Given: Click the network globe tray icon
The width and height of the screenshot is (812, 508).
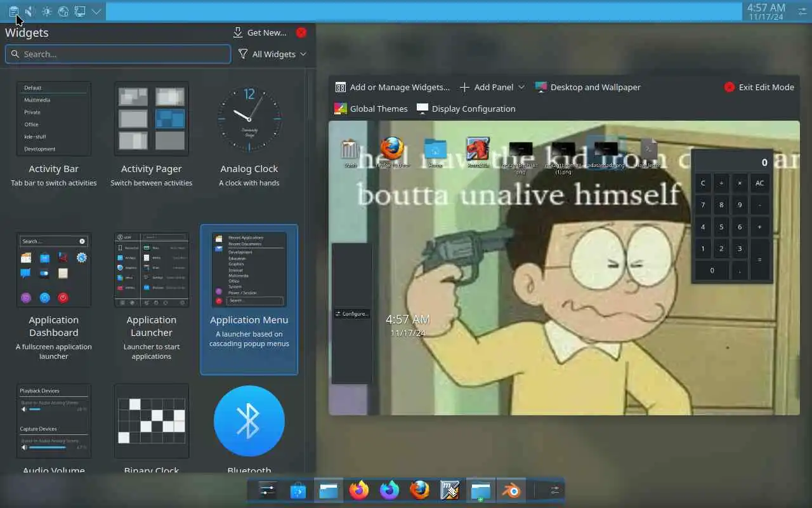Looking at the screenshot, I should (x=63, y=11).
